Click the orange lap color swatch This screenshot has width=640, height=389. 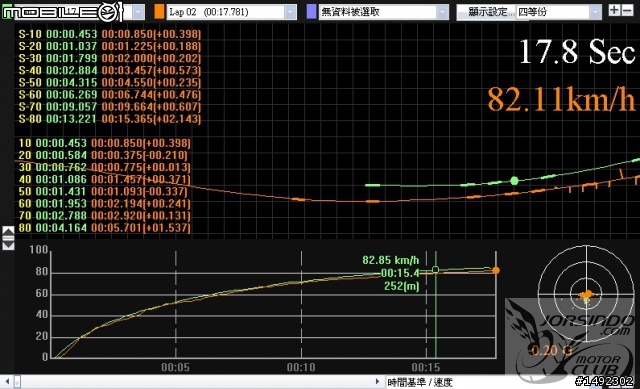click(x=159, y=12)
